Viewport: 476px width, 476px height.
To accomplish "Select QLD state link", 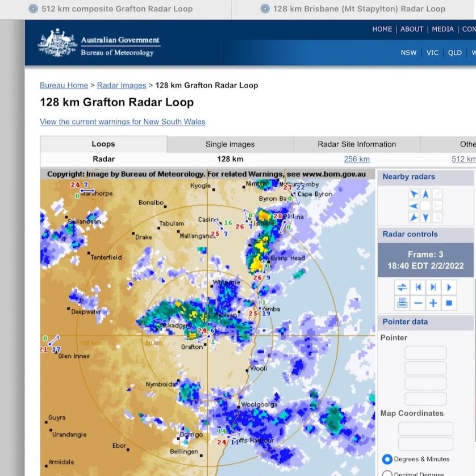I will pyautogui.click(x=455, y=52).
